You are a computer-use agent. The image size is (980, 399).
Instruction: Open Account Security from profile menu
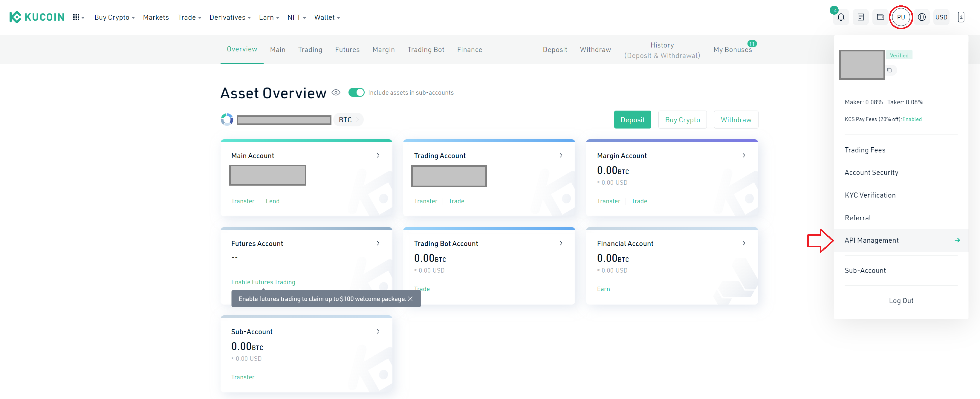pos(901,172)
